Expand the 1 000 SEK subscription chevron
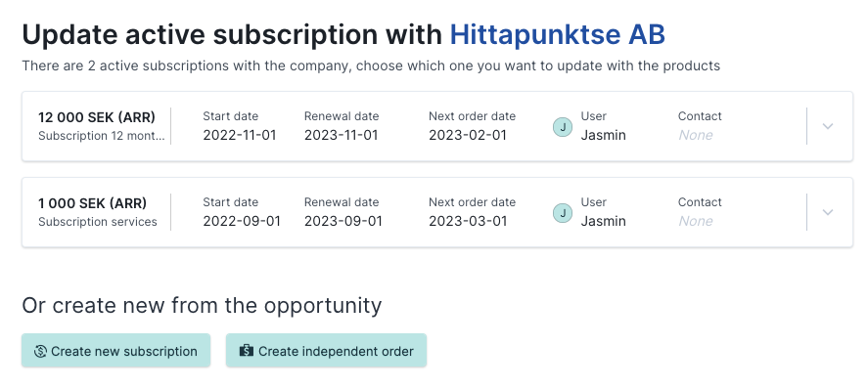The width and height of the screenshot is (868, 390). (x=828, y=212)
